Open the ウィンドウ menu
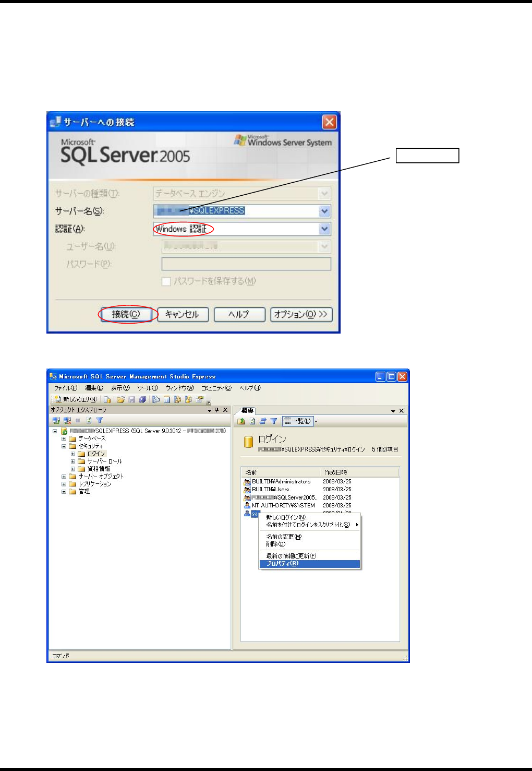This screenshot has width=532, height=771. (x=179, y=388)
